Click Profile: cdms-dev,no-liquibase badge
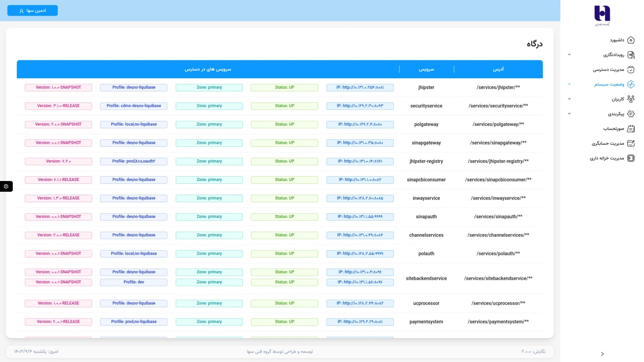Screen dimensions: 644x362 click(x=133, y=106)
